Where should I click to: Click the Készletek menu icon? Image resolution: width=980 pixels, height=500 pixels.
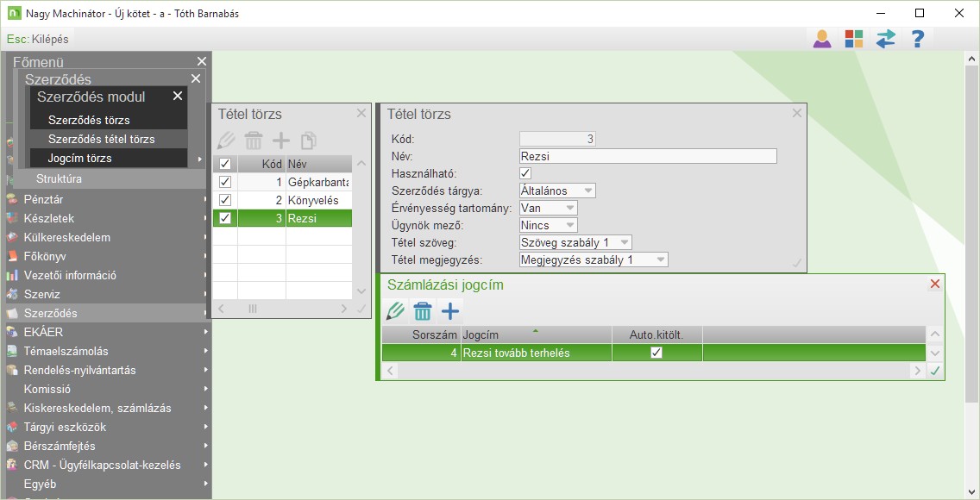11,218
